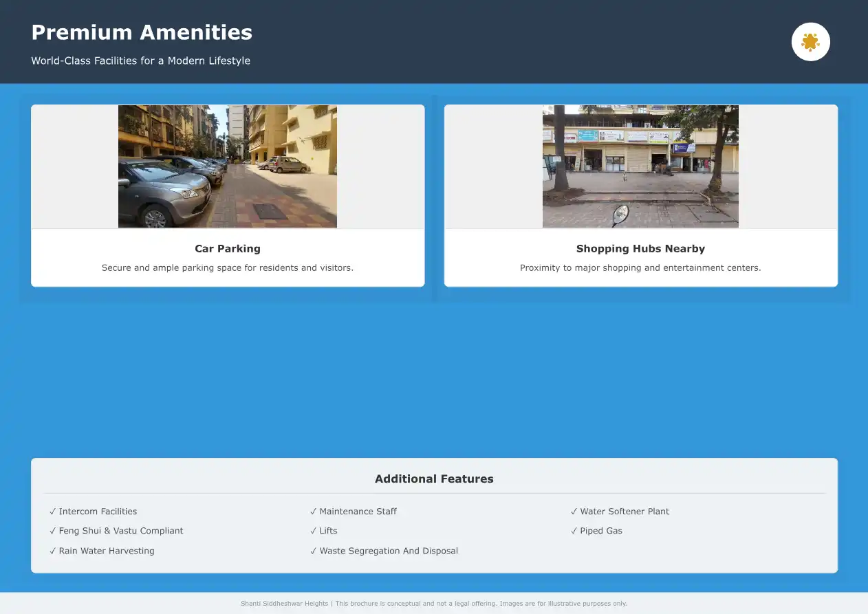This screenshot has height=614, width=868.
Task: Click the Premium Amenities page title
Action: pos(142,32)
